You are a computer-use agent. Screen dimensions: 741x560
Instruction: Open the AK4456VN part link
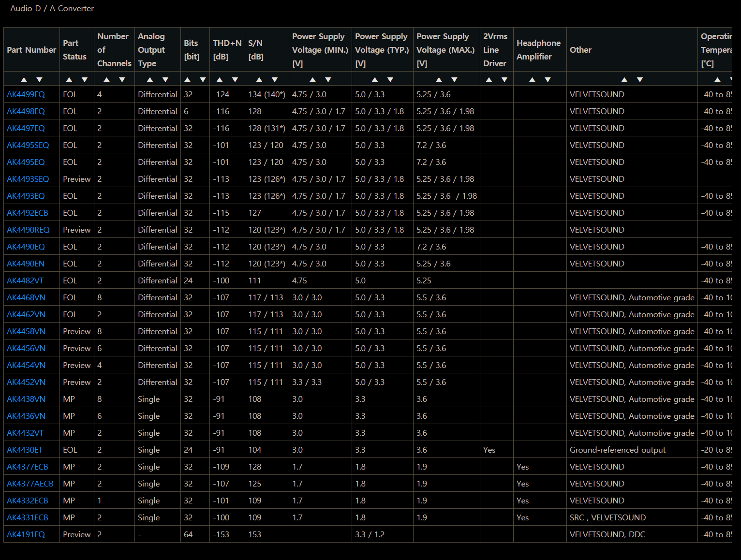pyautogui.click(x=26, y=348)
